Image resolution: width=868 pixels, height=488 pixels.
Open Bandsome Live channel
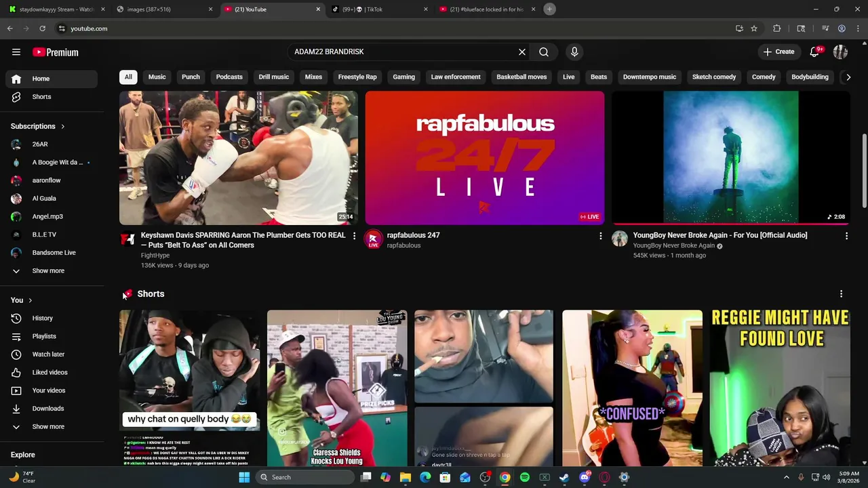52,253
